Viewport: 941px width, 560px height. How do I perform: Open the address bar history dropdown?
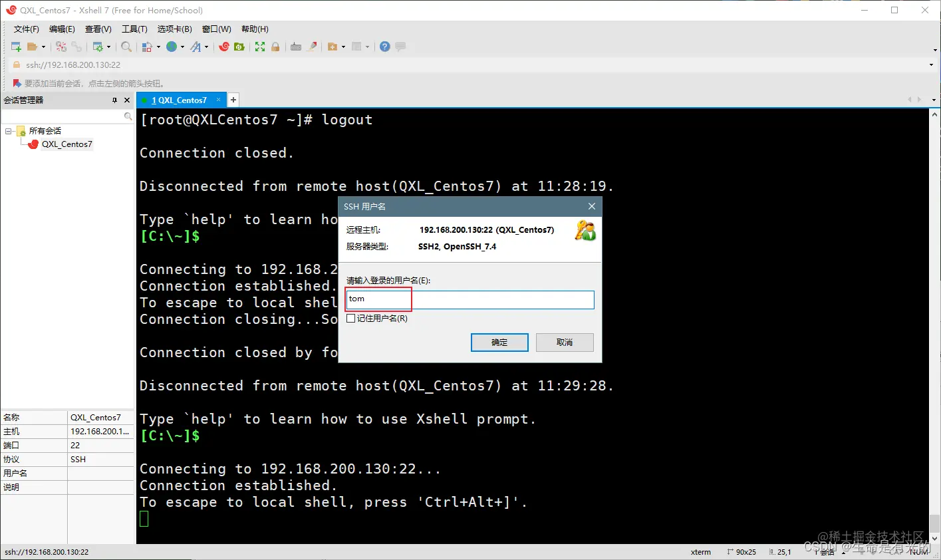pos(931,65)
